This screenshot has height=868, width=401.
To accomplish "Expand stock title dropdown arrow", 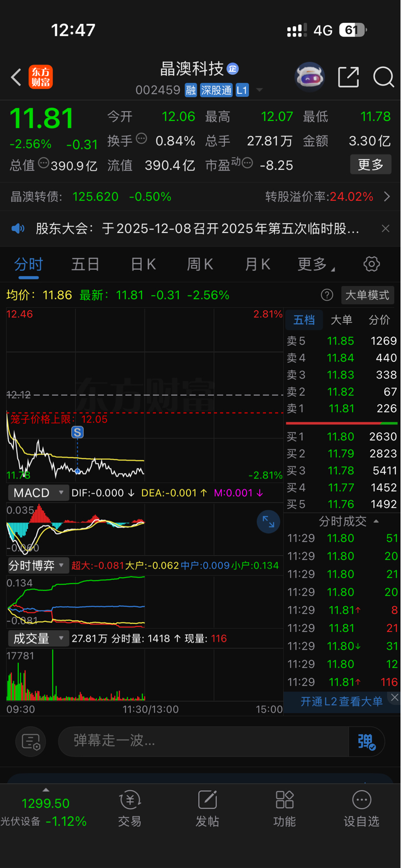I will tap(259, 90).
